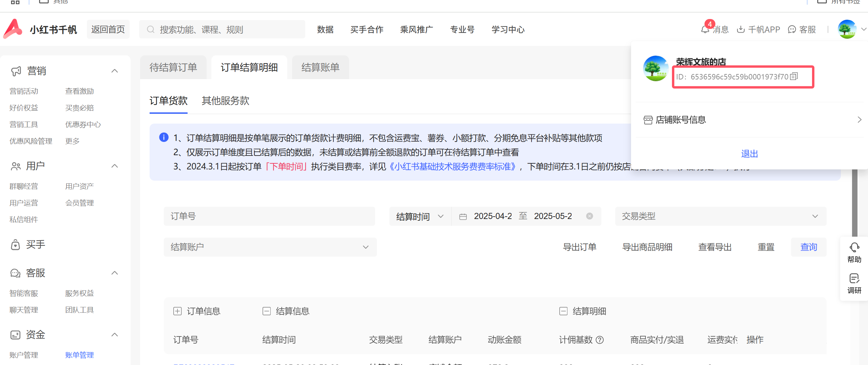The image size is (868, 365).
Task: Open 账户管理 in the sidebar
Action: tap(24, 355)
